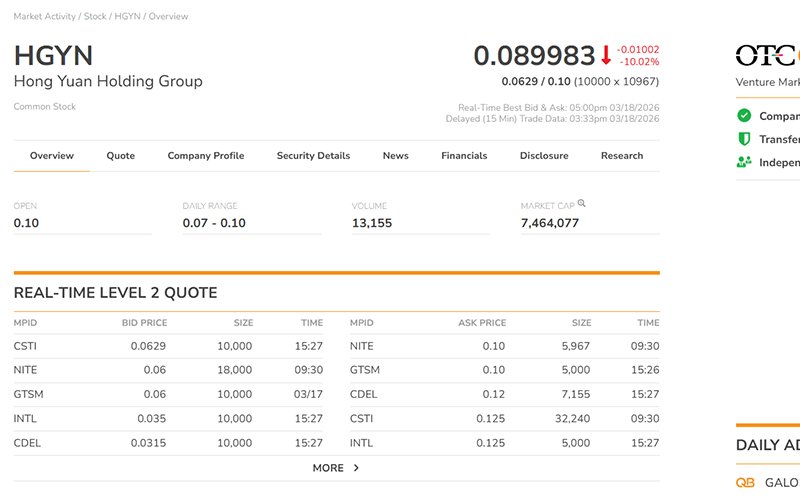View the Financials tab
800x500 pixels.
464,156
